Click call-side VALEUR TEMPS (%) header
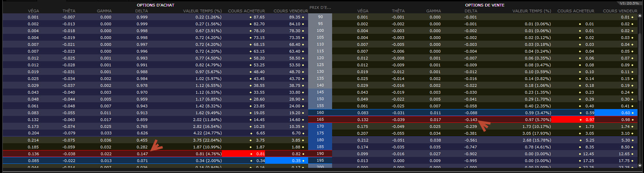 [202, 11]
